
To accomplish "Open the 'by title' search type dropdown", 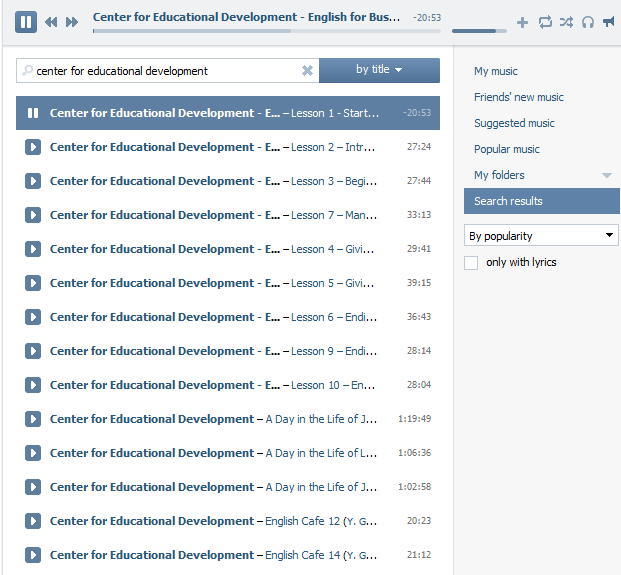I will (x=379, y=70).
